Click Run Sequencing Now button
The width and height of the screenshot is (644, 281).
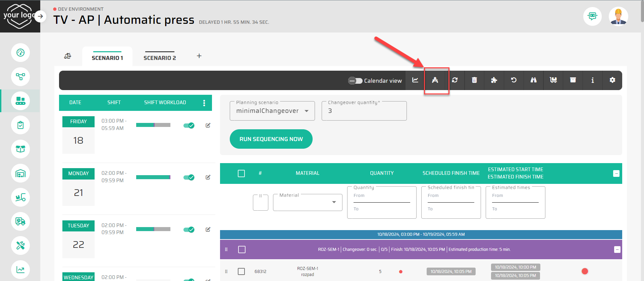coord(271,139)
